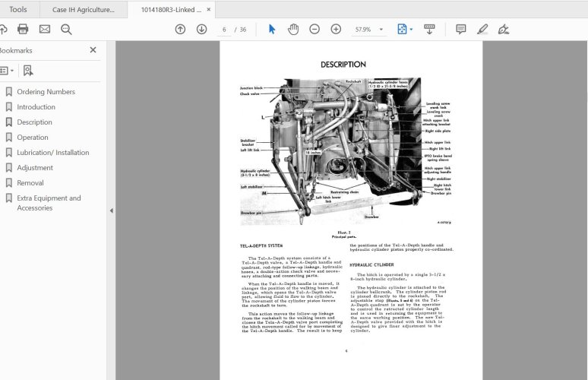The height and width of the screenshot is (380, 588).
Task: Click the HYDRAULIC CYLINDER heading
Action: [371, 264]
